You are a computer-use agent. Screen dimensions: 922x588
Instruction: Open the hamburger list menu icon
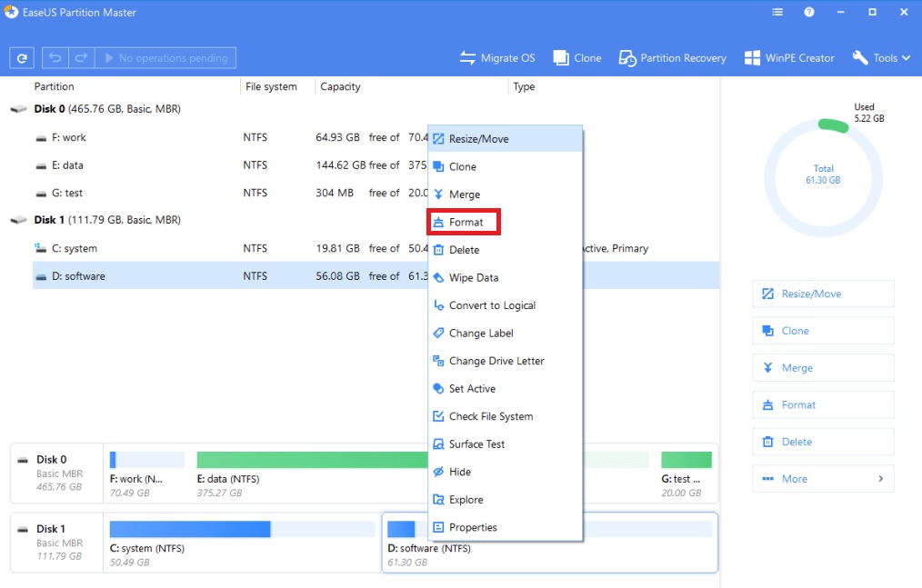[x=777, y=13]
